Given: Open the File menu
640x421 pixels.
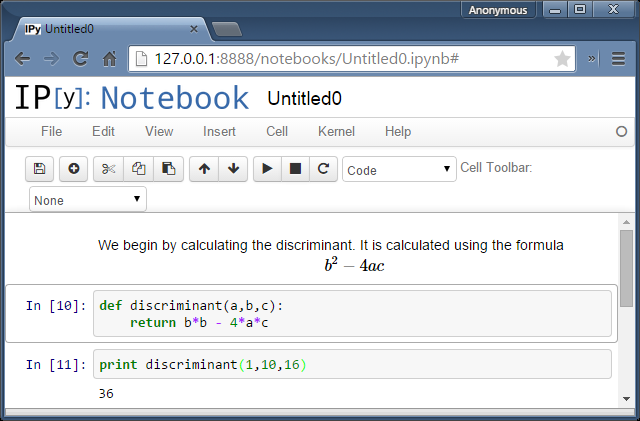Looking at the screenshot, I should [x=51, y=131].
